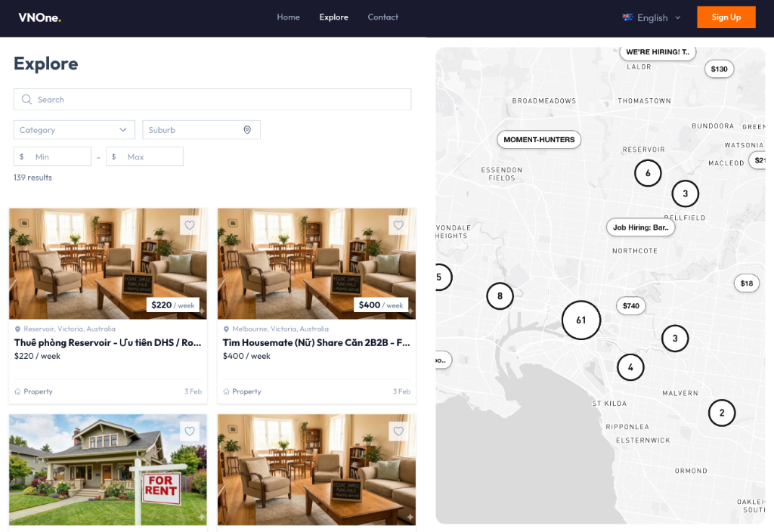Click the suburb location pin icon
Screen dimensions: 774x532
(247, 130)
